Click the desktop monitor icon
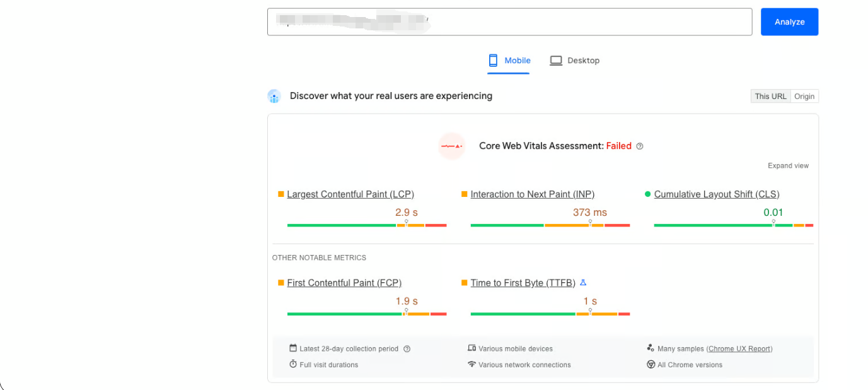 (x=556, y=61)
